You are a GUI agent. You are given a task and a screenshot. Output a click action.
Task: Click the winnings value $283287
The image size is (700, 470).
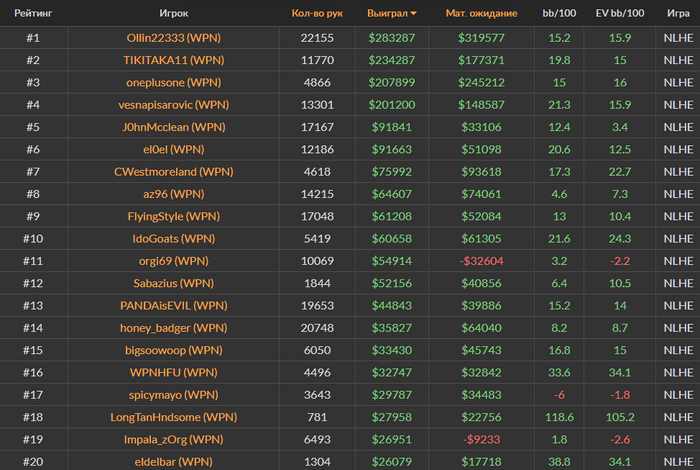click(392, 38)
